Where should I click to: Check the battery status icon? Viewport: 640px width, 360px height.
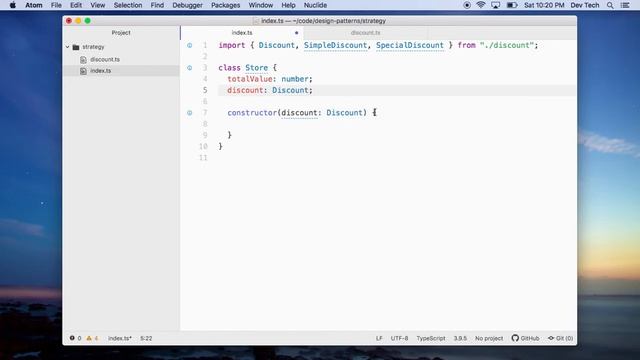512,5
